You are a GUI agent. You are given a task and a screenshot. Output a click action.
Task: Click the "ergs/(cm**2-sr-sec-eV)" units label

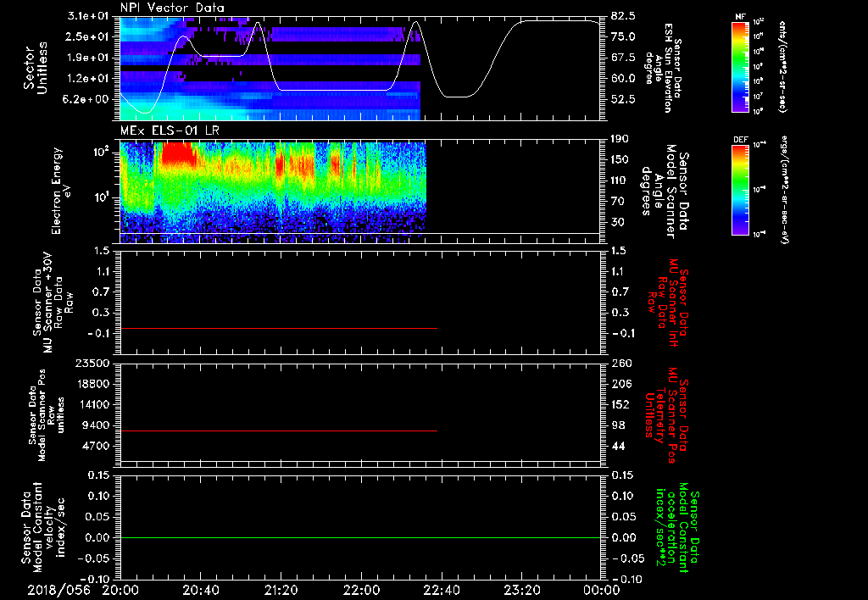click(782, 190)
